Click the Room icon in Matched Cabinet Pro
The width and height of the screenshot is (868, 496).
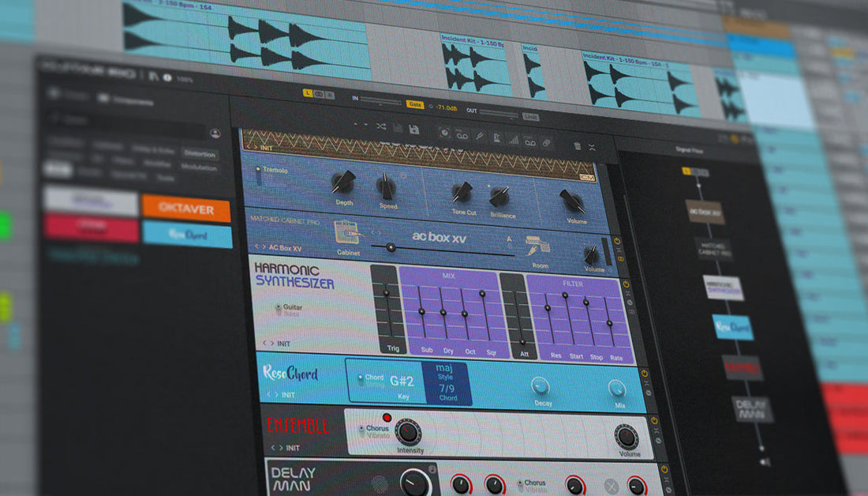pos(537,246)
